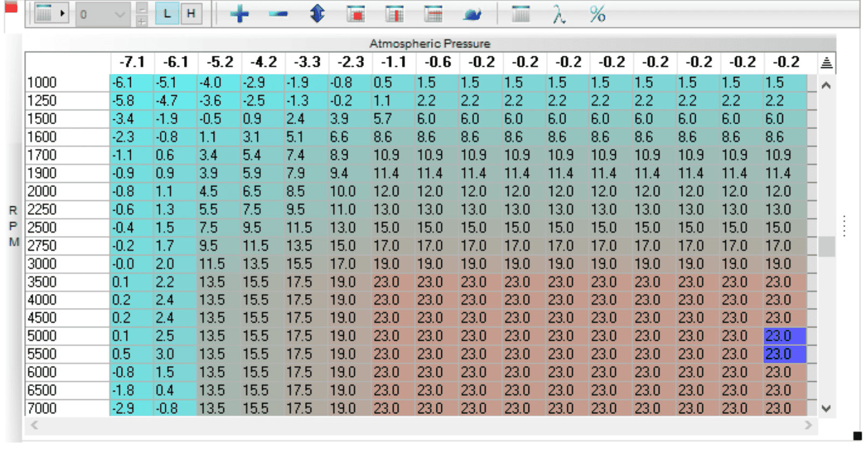Select the 6000 RPM row header
Viewport: 868px width, 451px height.
point(68,372)
